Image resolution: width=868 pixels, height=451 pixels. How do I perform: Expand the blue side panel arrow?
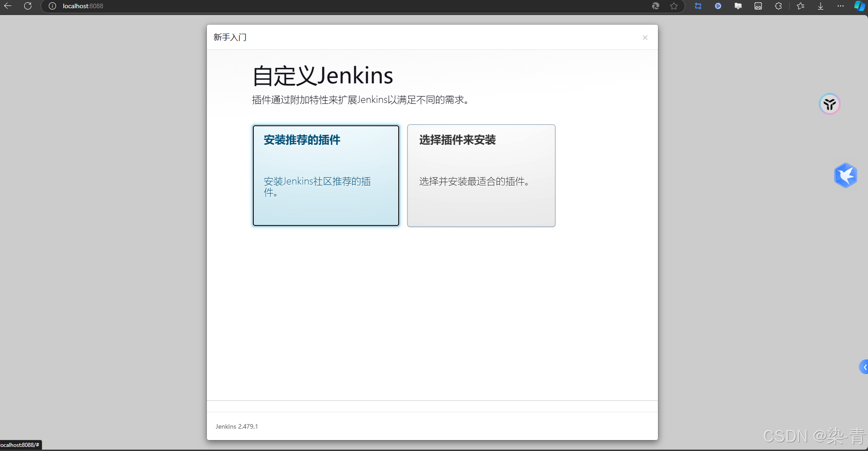tap(864, 367)
